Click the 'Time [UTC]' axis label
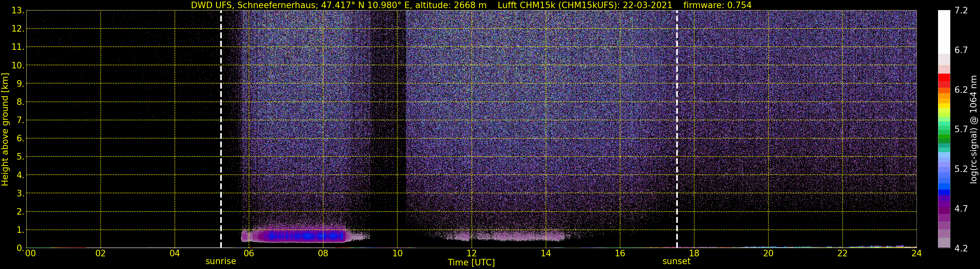The image size is (980, 269). coord(471,262)
